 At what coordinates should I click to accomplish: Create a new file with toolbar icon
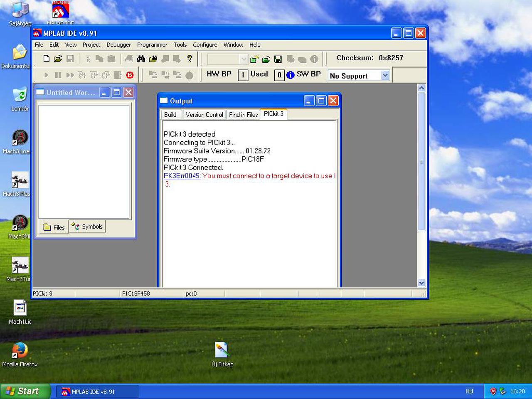(x=46, y=59)
